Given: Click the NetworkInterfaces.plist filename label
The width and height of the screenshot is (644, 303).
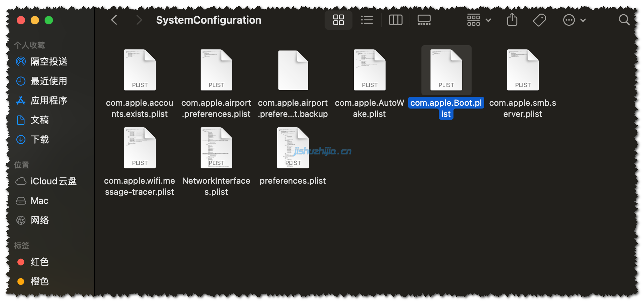Looking at the screenshot, I should pyautogui.click(x=216, y=186).
